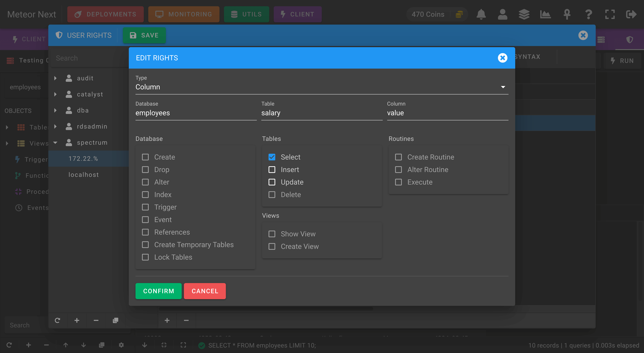Click the refresh icon in bottom status bar
The image size is (644, 353).
point(9,345)
